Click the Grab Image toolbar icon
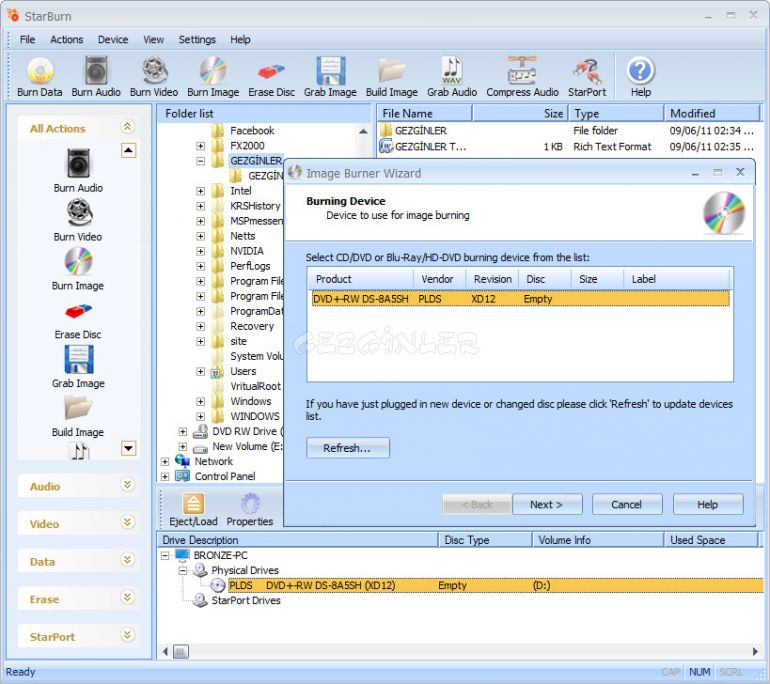The width and height of the screenshot is (770, 684). tap(330, 71)
